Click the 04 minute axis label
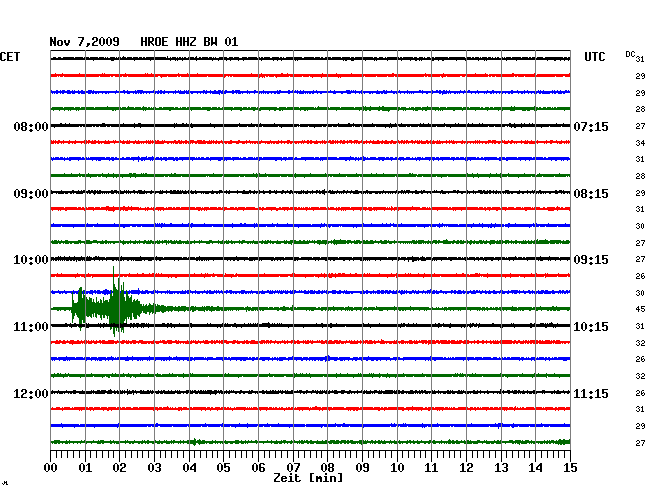 (189, 467)
